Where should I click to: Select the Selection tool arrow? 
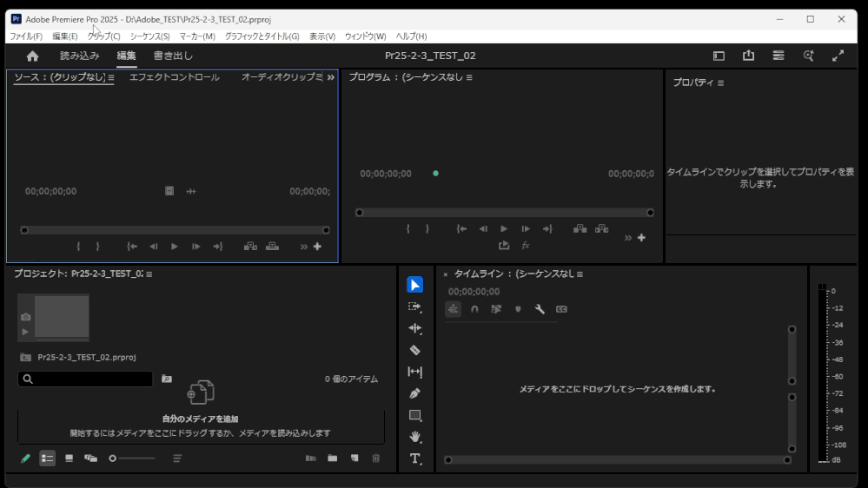pyautogui.click(x=414, y=285)
